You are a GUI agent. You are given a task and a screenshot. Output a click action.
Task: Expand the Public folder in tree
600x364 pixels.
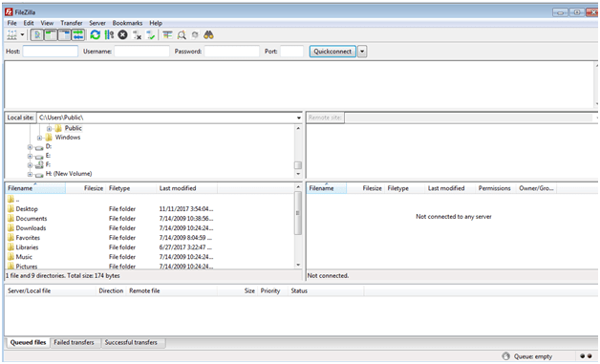click(49, 128)
